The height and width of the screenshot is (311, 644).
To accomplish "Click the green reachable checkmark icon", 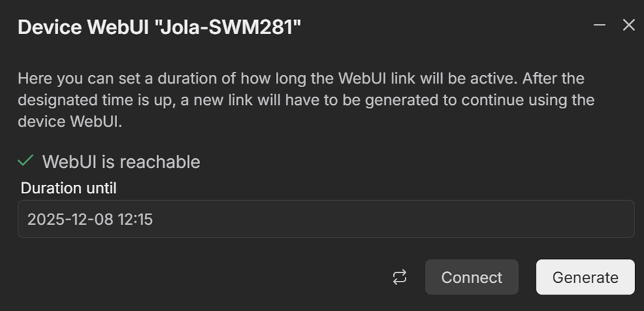I will pos(26,161).
